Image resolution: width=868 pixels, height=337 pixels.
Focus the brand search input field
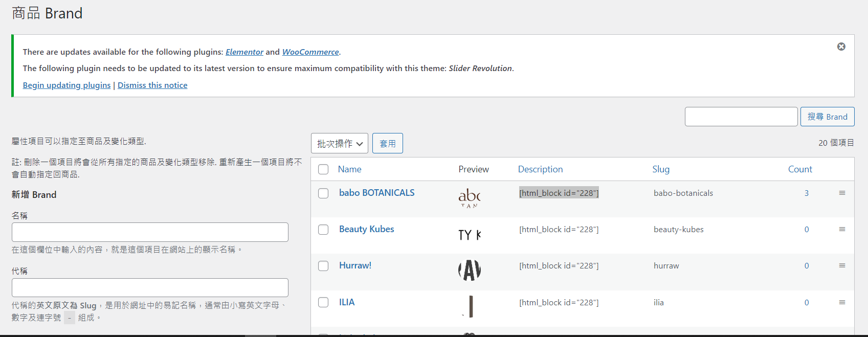741,117
